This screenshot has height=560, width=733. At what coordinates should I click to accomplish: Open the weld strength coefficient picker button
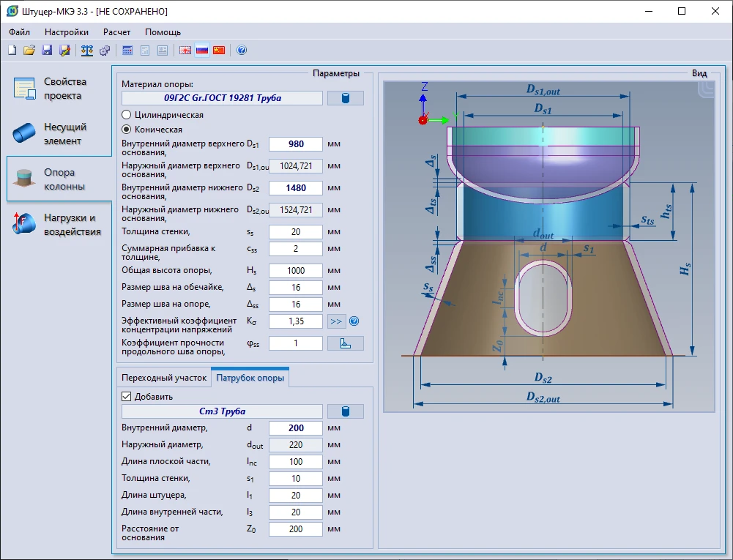345,343
